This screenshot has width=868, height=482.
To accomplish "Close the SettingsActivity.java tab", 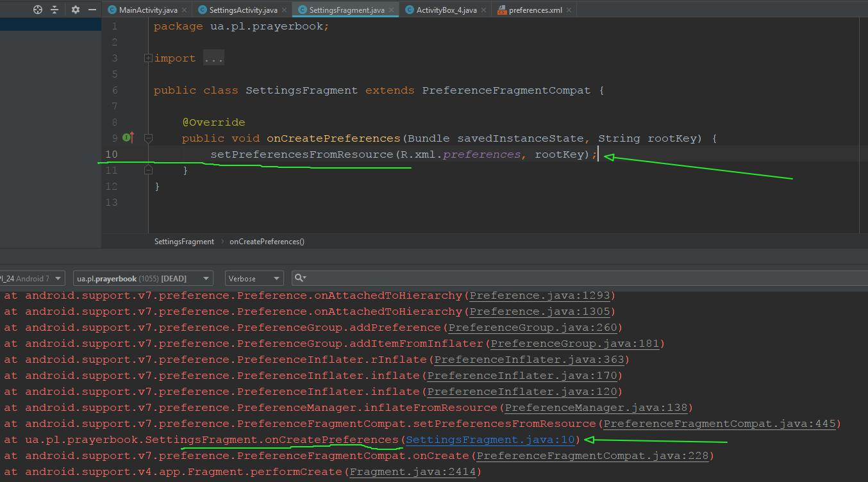I will [x=285, y=10].
